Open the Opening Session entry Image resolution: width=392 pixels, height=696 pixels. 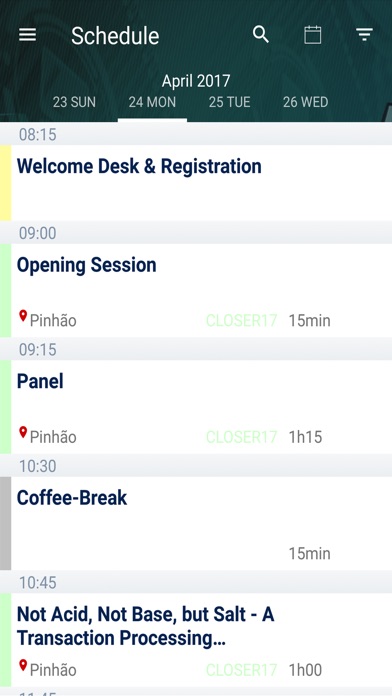[196, 290]
